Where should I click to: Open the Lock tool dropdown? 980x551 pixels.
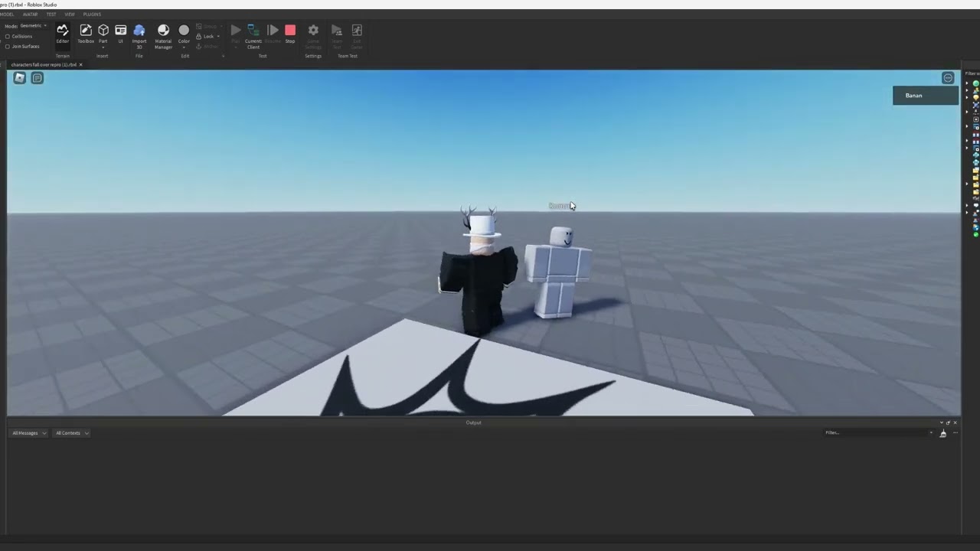tap(218, 36)
